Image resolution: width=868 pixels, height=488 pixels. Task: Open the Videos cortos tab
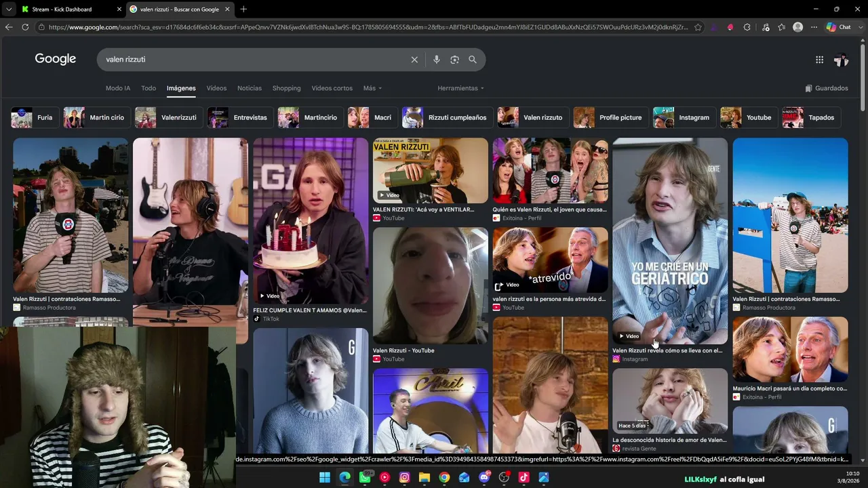(332, 88)
